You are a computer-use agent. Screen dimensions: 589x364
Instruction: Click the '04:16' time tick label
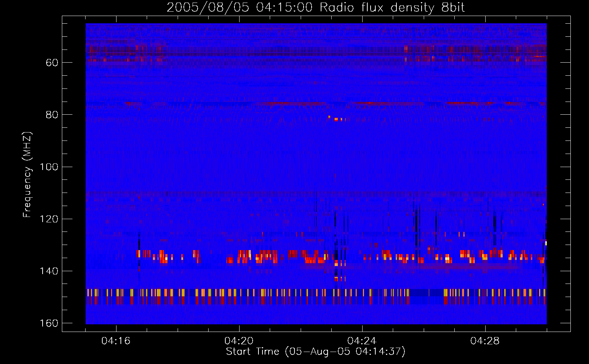[116, 341]
